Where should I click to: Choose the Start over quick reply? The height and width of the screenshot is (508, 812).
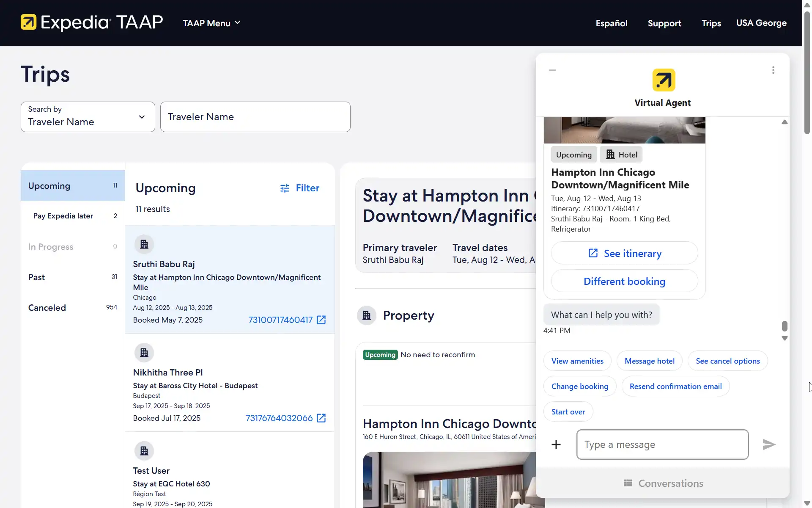pos(568,412)
